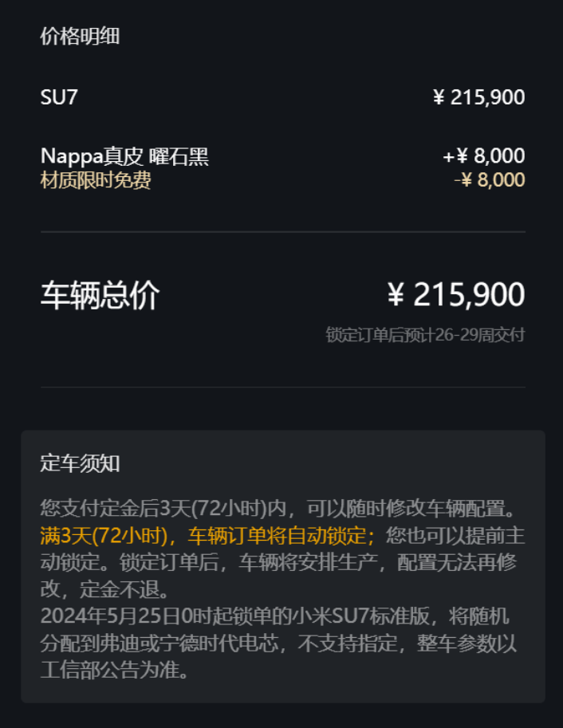Click the +¥ 8,000 surcharge amount

coord(484,156)
